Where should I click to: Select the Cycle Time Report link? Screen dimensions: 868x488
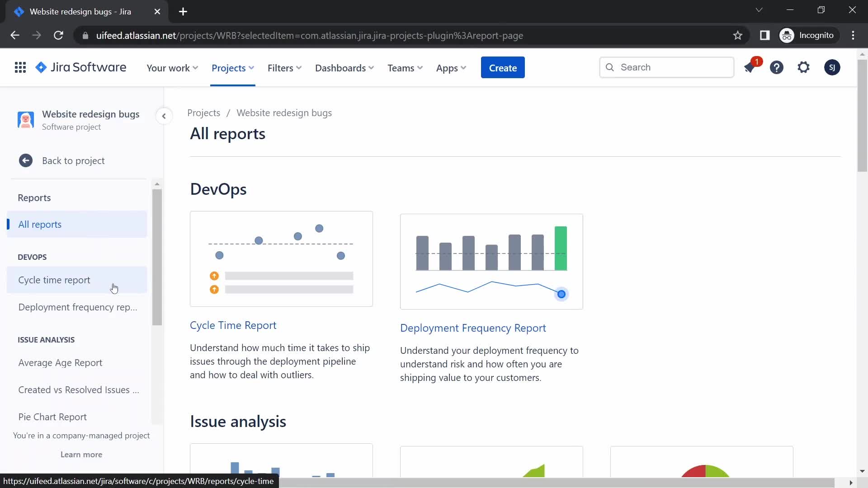click(x=233, y=325)
